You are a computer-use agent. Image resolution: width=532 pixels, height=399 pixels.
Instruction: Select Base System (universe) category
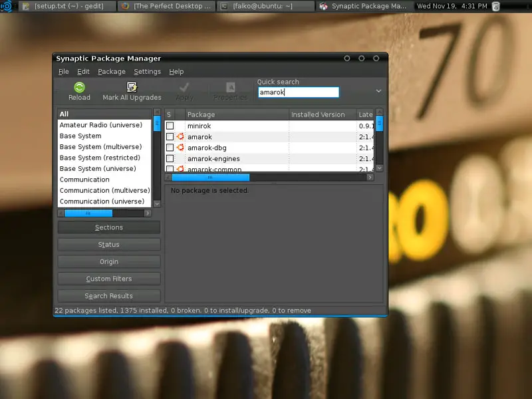pos(104,168)
